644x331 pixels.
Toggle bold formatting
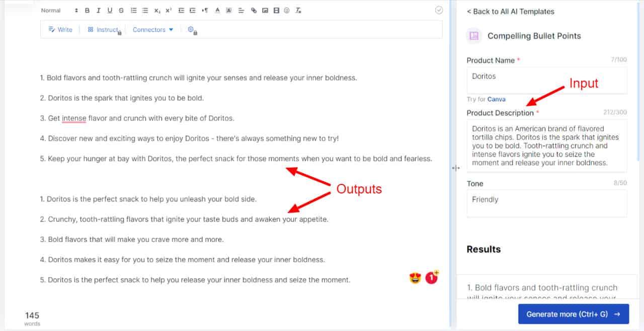point(87,11)
